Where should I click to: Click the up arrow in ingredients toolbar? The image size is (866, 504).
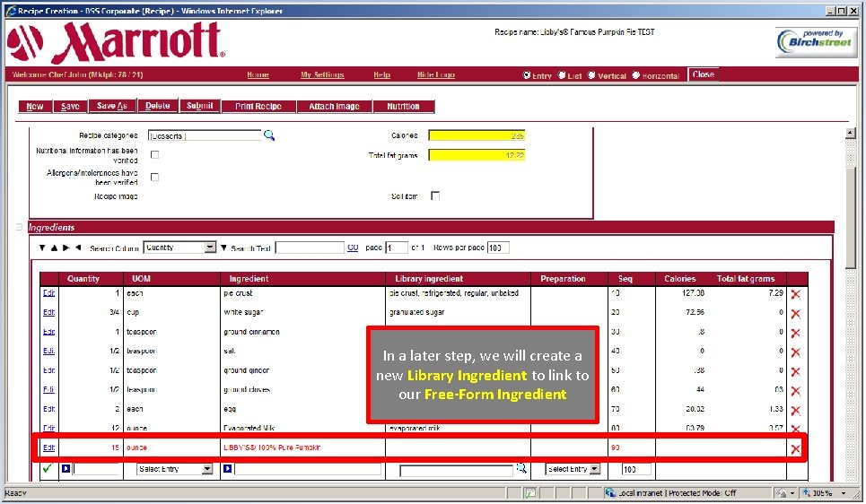click(54, 248)
